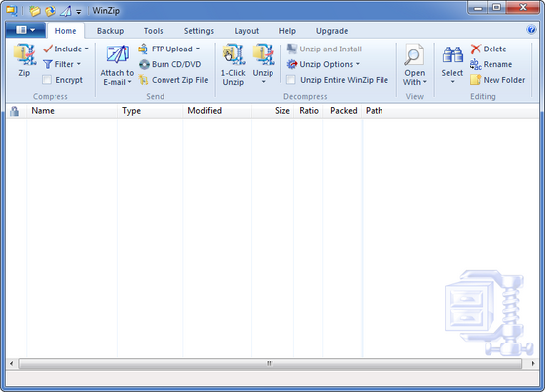The height and width of the screenshot is (392, 545).
Task: Click the horizontal scrollbar thumb
Action: [x=271, y=364]
